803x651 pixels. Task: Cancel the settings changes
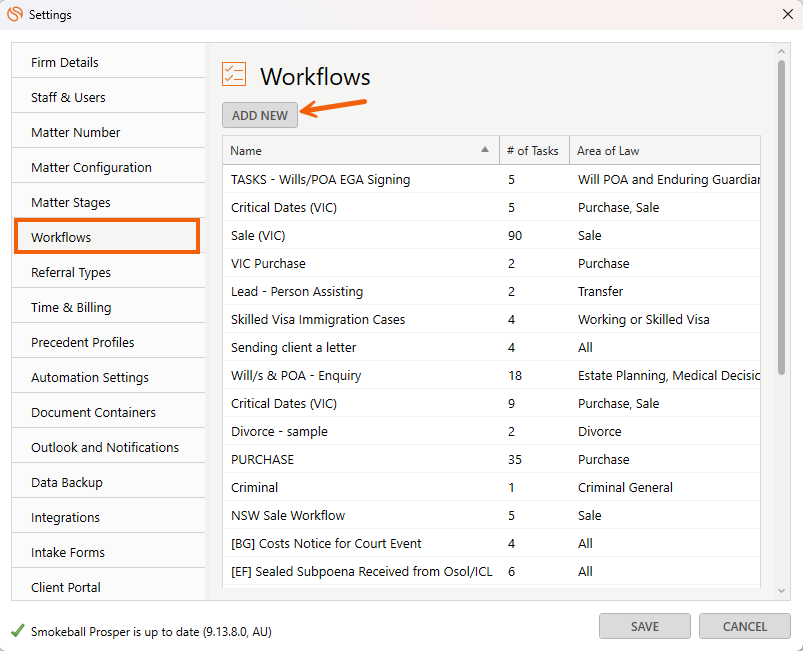tap(744, 627)
